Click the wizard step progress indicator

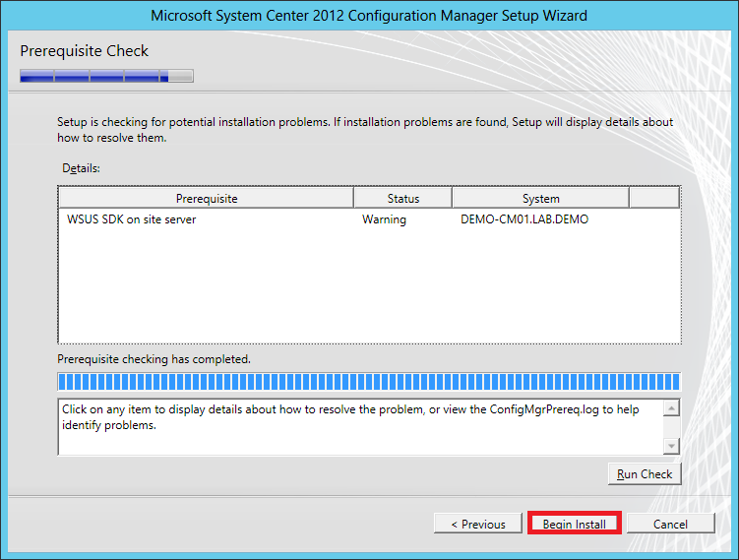pos(106,76)
